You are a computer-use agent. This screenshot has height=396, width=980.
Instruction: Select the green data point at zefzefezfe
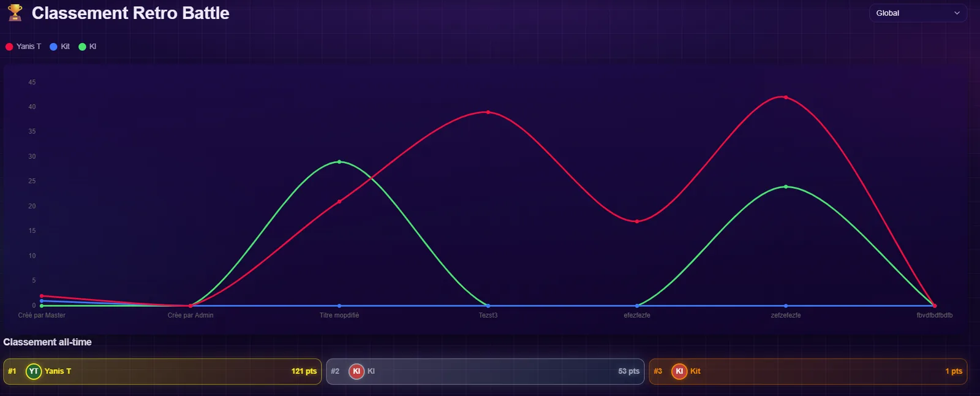(x=786, y=186)
